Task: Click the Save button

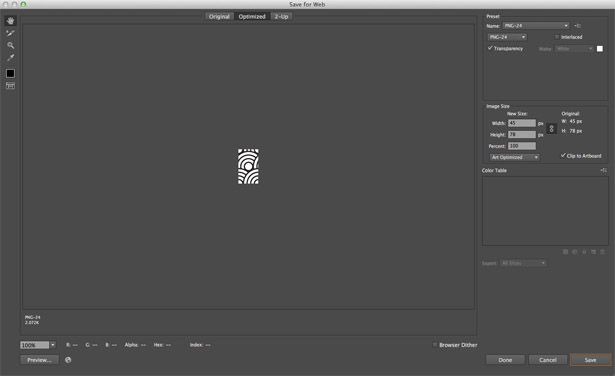Action: point(590,360)
